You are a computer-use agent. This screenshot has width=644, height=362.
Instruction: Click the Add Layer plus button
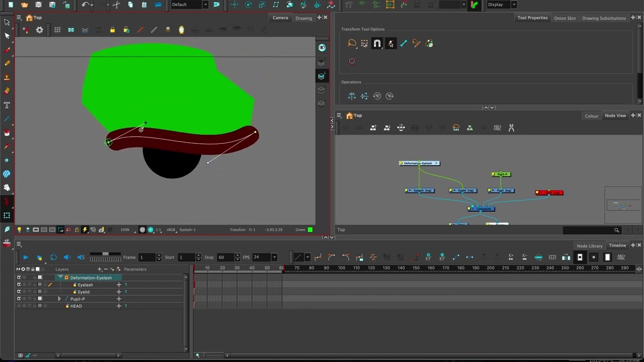pos(100,269)
